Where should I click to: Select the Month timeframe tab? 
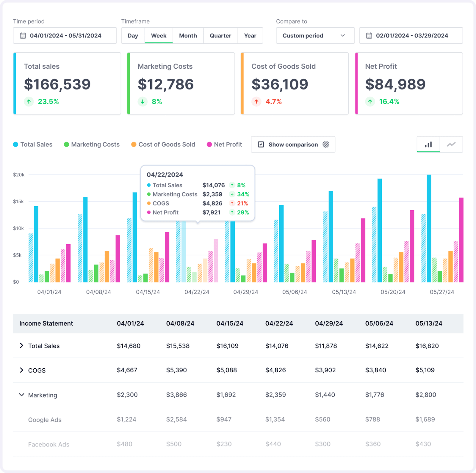(x=188, y=36)
